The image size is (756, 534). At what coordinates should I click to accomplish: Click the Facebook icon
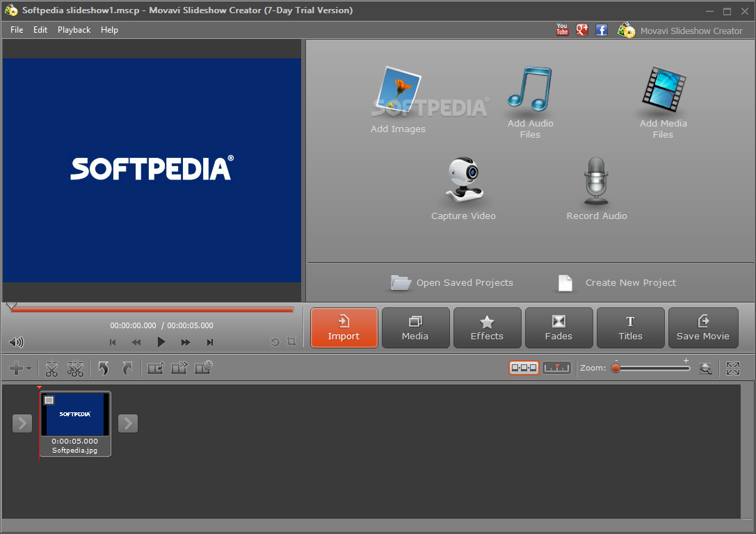(x=601, y=30)
